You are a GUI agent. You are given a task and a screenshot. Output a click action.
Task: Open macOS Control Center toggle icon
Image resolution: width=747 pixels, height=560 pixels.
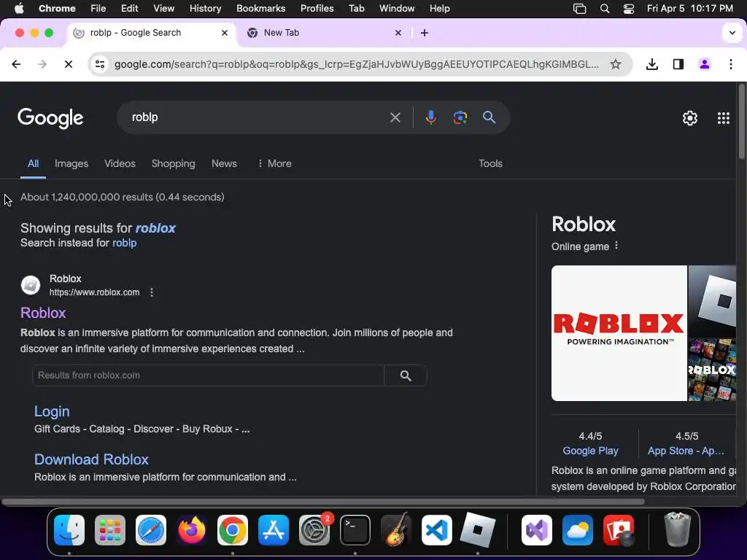[629, 9]
